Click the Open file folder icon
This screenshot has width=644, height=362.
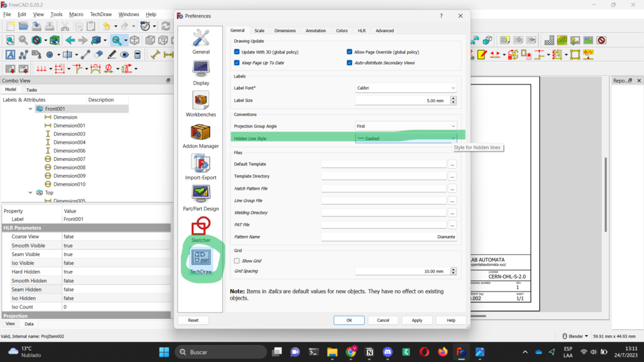click(x=23, y=26)
